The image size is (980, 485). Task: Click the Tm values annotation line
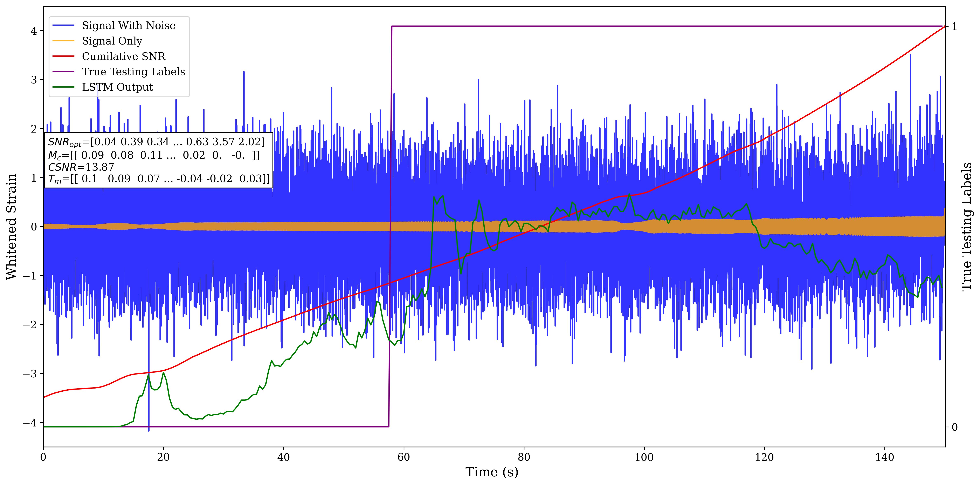159,179
